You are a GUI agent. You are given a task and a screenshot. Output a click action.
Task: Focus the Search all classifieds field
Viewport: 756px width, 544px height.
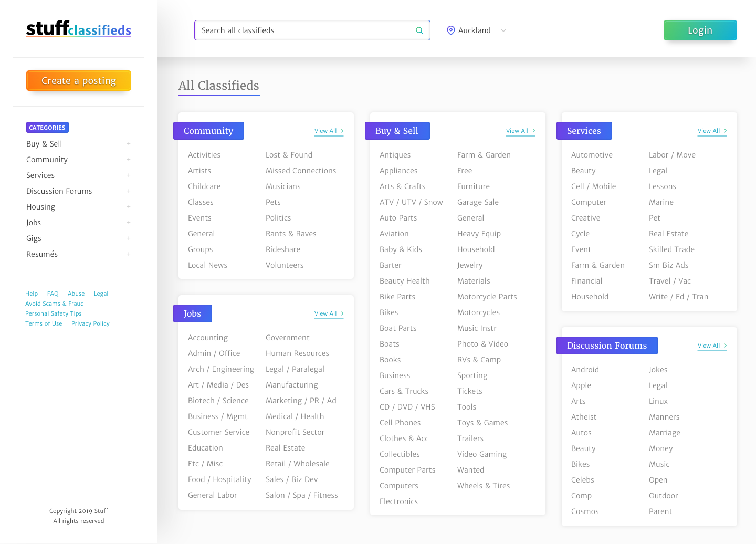click(x=312, y=30)
